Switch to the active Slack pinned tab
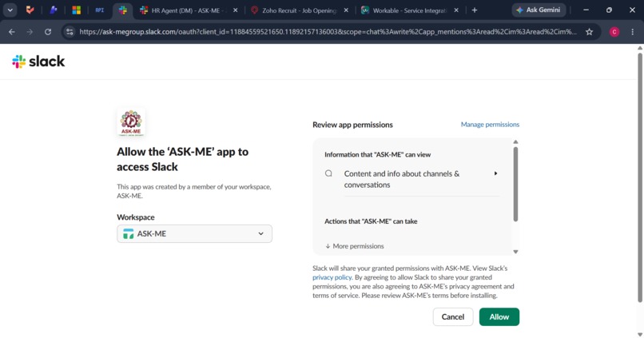Image resolution: width=644 pixels, height=338 pixels. point(123,10)
